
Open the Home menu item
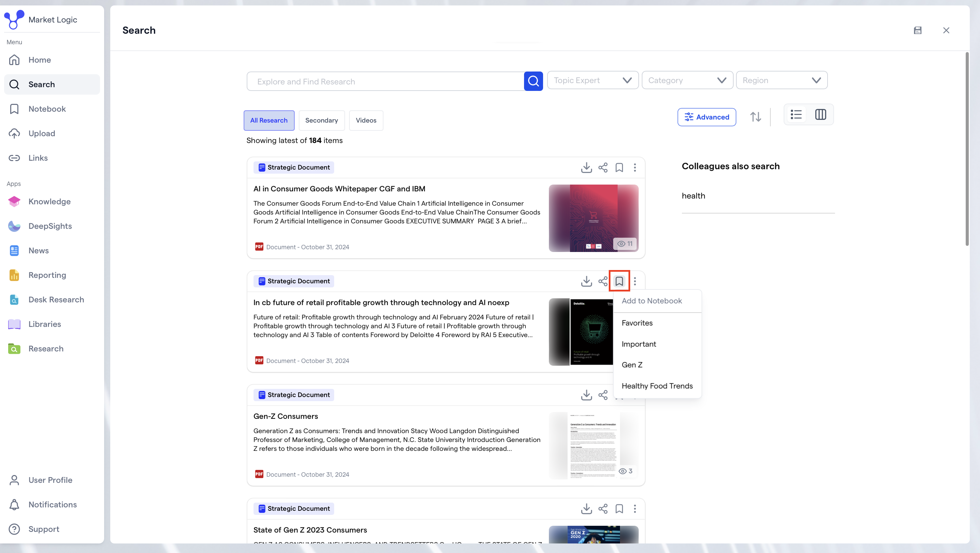[x=52, y=60]
